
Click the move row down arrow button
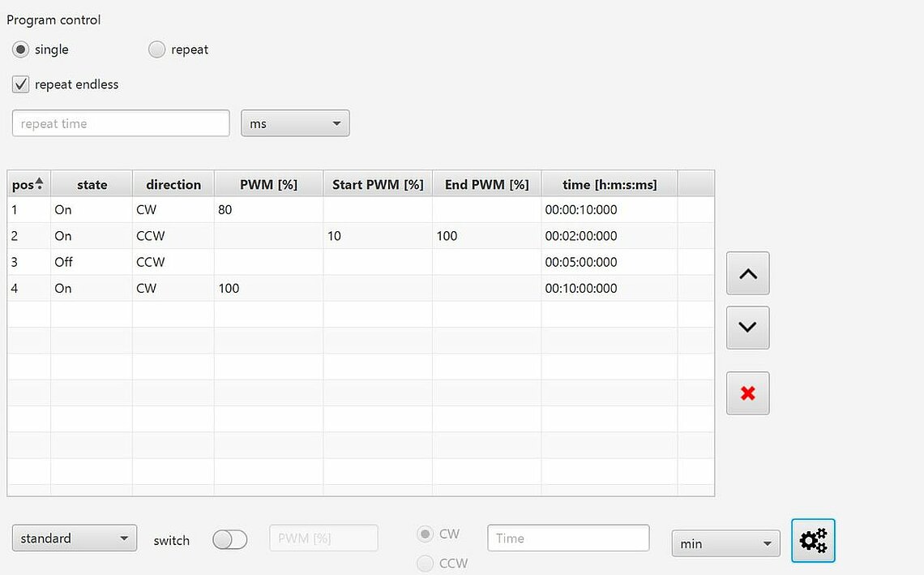pyautogui.click(x=747, y=328)
